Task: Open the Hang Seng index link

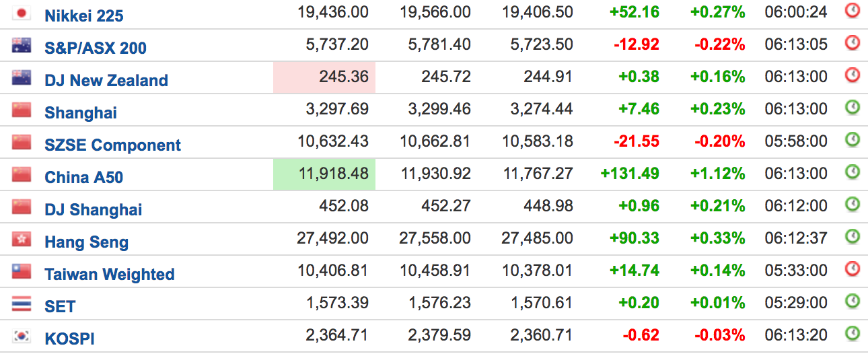Action: [87, 242]
